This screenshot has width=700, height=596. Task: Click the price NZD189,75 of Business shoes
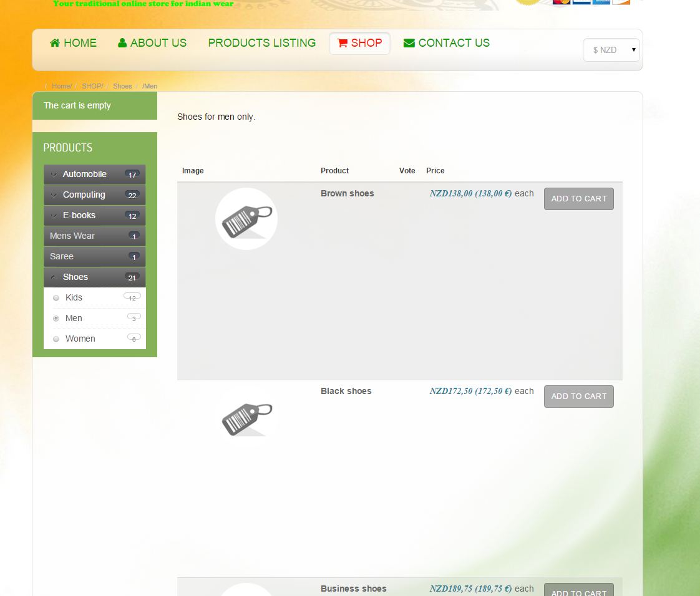(470, 589)
